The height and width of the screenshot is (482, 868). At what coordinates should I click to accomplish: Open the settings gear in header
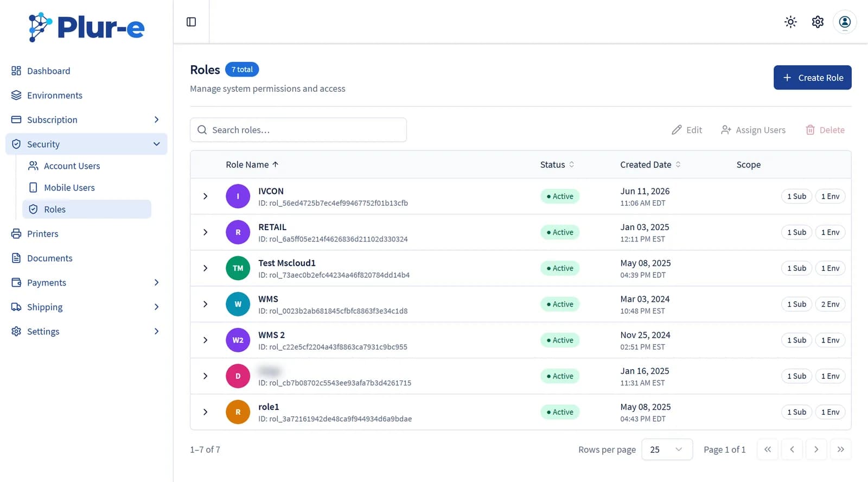[x=818, y=22]
